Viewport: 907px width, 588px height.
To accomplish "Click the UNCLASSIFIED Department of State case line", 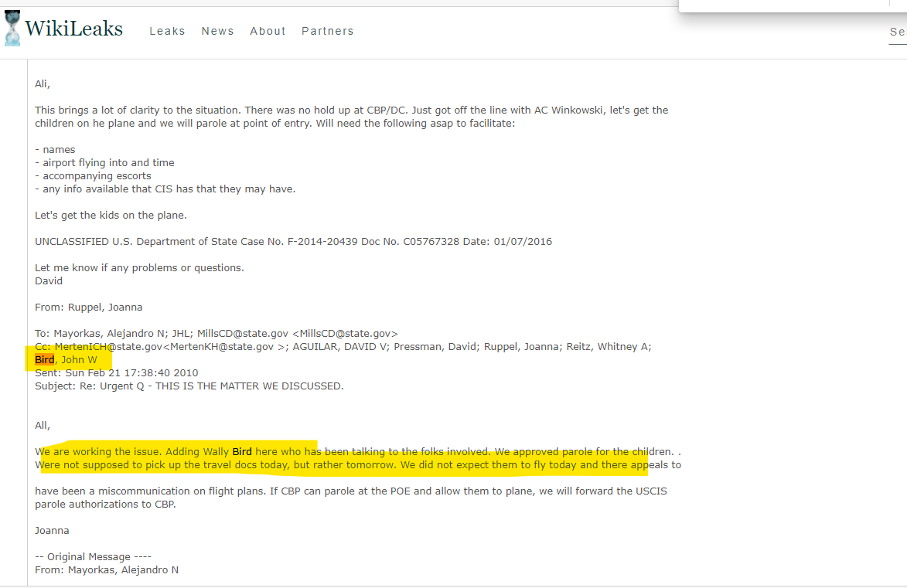I will click(x=293, y=242).
